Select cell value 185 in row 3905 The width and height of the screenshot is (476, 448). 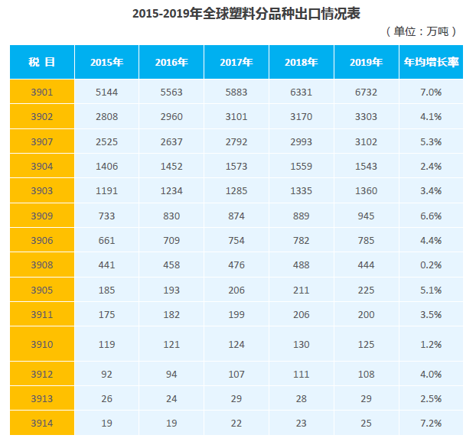[107, 290]
